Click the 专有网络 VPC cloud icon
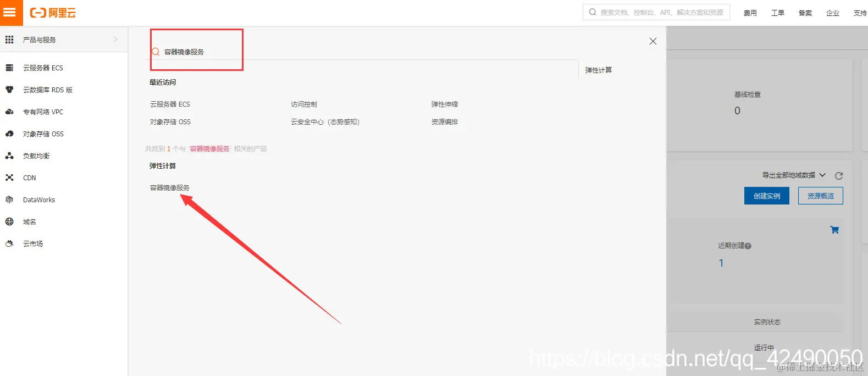 (9, 112)
